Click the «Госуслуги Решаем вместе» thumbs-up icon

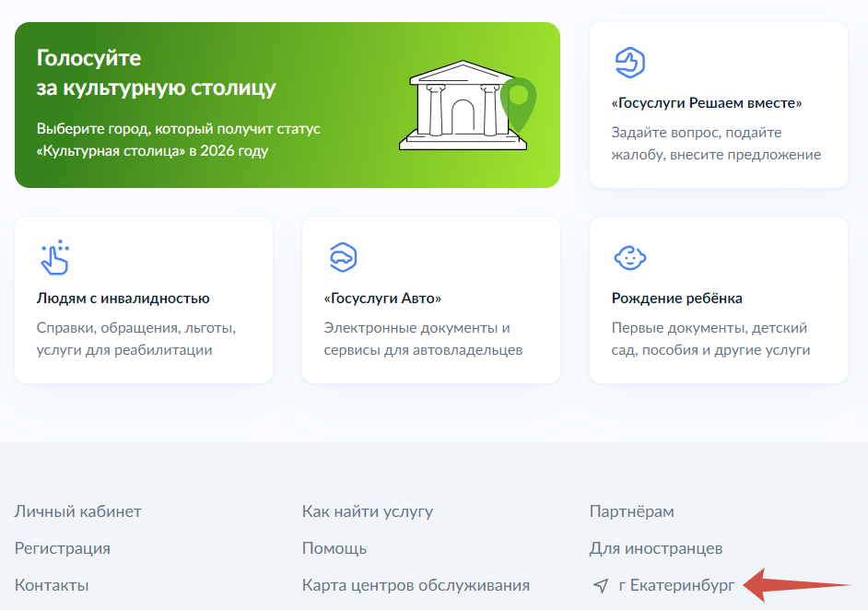(628, 63)
